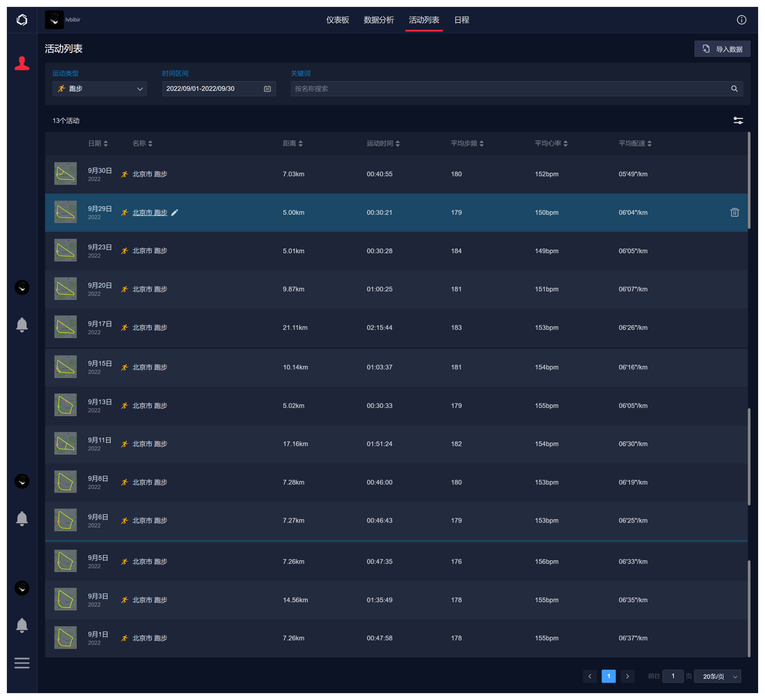Expand the 跑步 activity type dropdown
765x700 pixels.
pyautogui.click(x=100, y=89)
